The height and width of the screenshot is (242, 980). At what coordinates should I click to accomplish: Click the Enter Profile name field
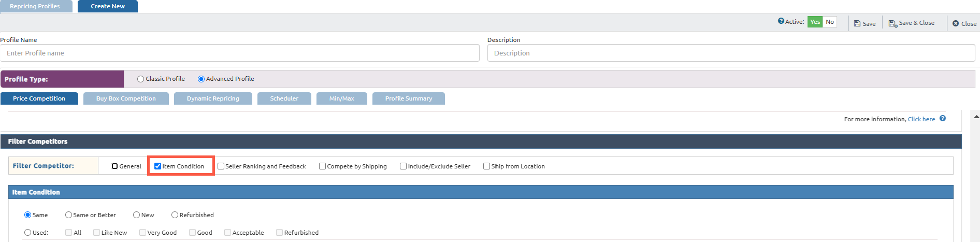point(240,53)
